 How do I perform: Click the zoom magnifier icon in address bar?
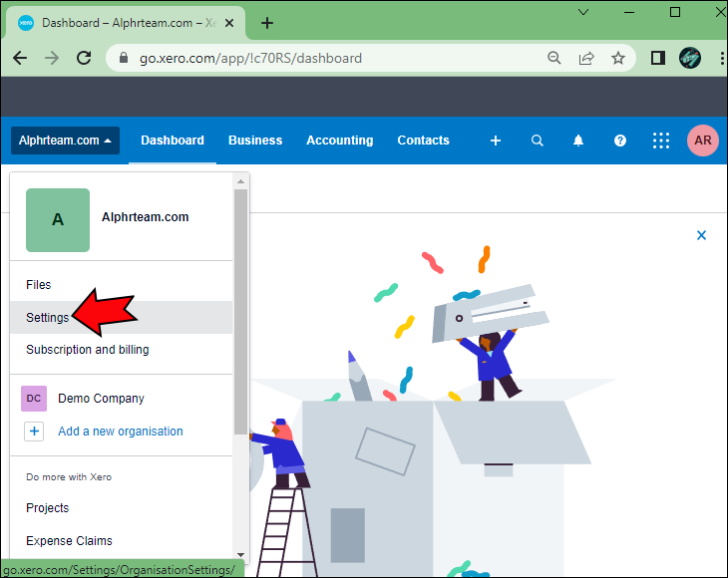coord(553,58)
